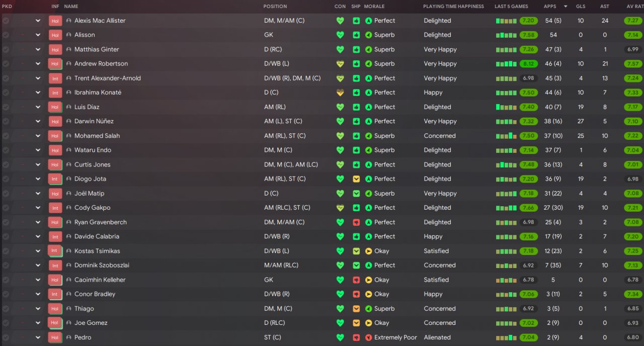Screen dimensions: 644x346
Task: Sort the squad by the Position column
Action: (275, 7)
